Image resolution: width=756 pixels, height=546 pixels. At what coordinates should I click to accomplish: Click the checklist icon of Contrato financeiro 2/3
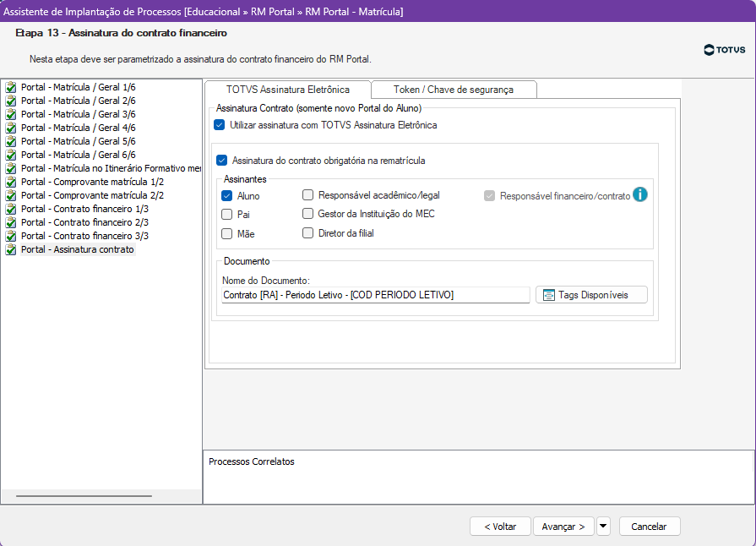[x=11, y=222]
